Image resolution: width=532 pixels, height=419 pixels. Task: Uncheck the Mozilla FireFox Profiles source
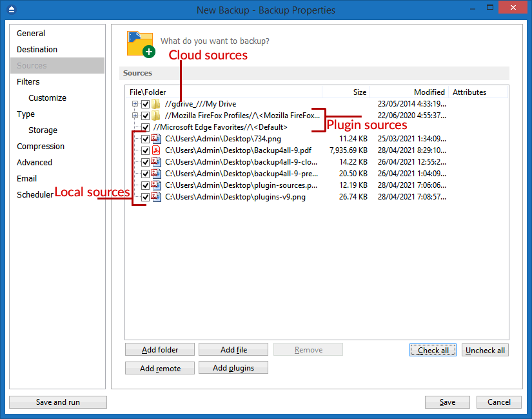(145, 116)
